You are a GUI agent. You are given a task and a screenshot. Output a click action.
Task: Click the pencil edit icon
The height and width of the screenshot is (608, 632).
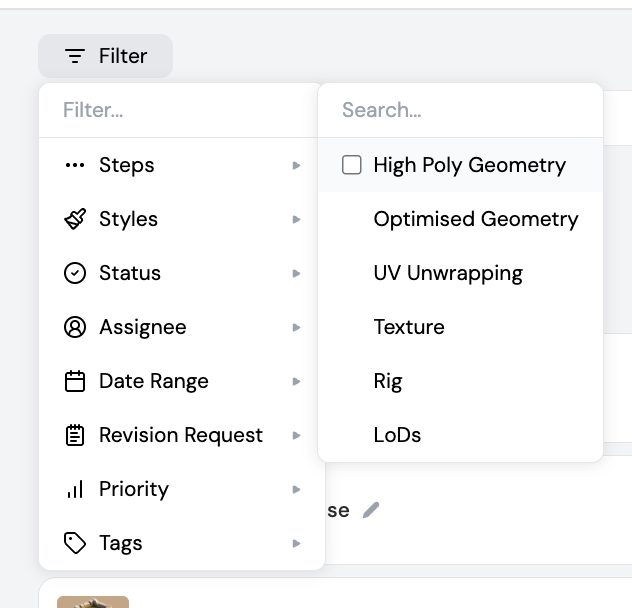coord(371,510)
